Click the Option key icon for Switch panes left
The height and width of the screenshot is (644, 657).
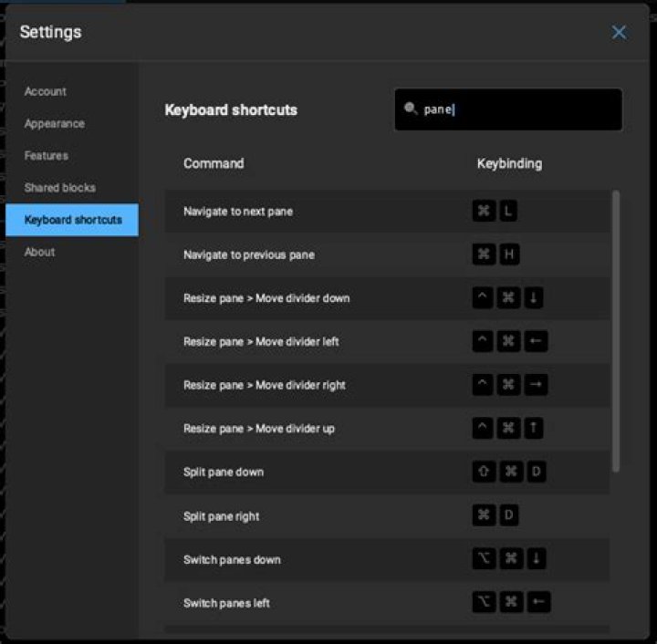pyautogui.click(x=484, y=602)
